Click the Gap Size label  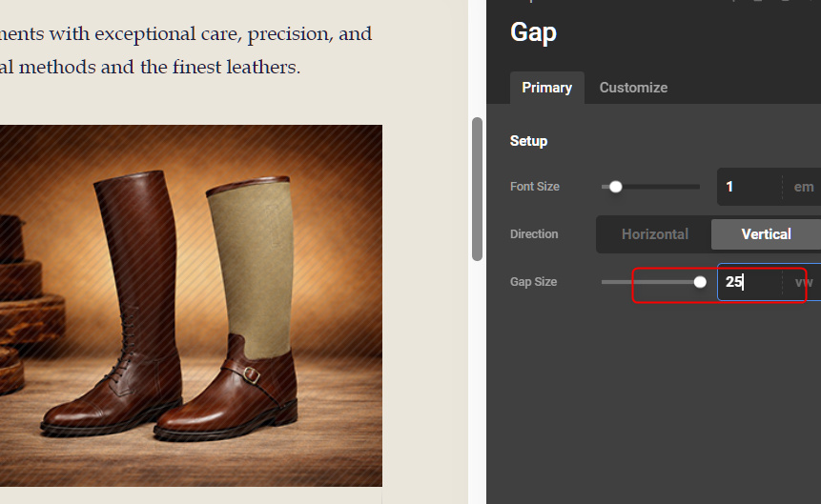tap(533, 282)
